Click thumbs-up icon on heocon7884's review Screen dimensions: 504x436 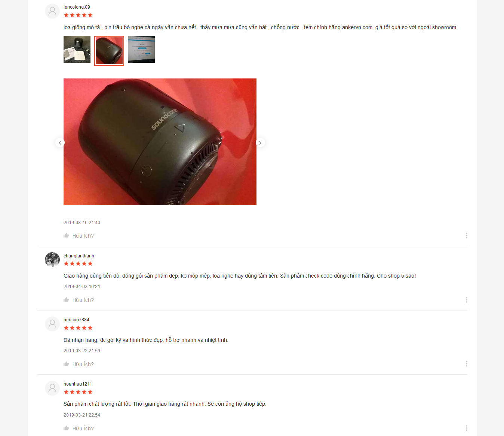click(66, 364)
